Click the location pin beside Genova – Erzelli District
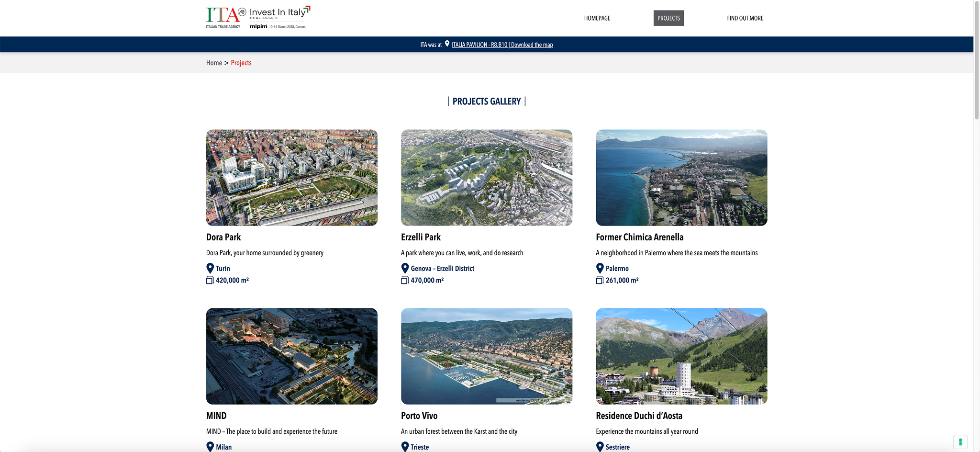The image size is (980, 452). (x=405, y=268)
